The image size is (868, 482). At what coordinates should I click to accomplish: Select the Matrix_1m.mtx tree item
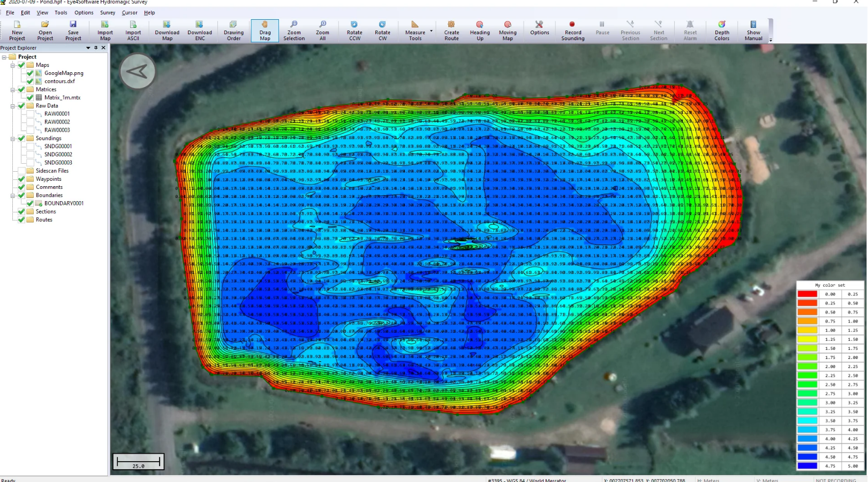click(x=62, y=97)
